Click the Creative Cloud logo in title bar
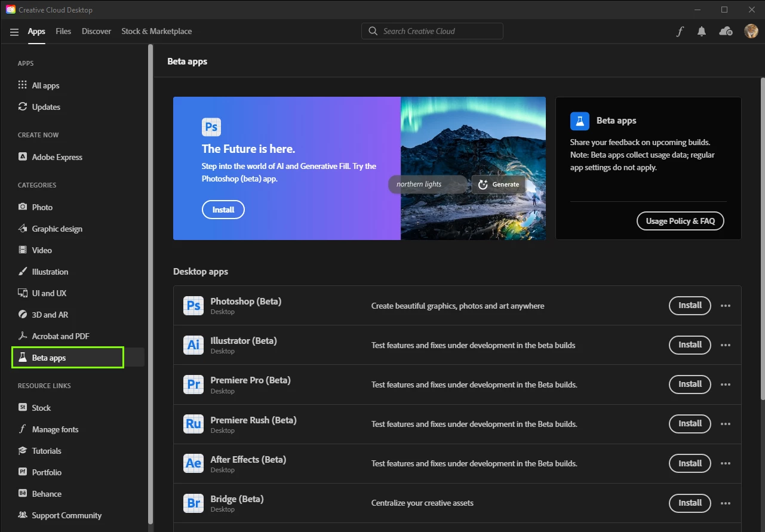The width and height of the screenshot is (765, 532). tap(10, 10)
